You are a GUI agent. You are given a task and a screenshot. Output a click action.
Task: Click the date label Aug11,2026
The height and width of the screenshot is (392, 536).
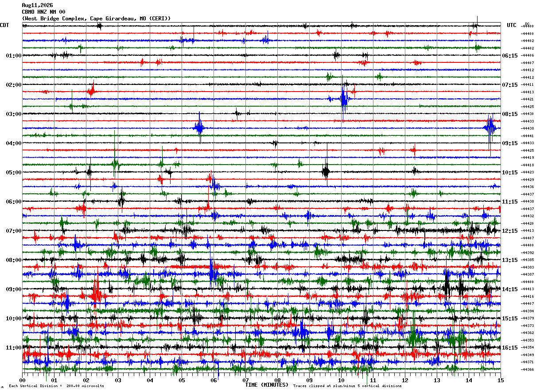tap(37, 5)
